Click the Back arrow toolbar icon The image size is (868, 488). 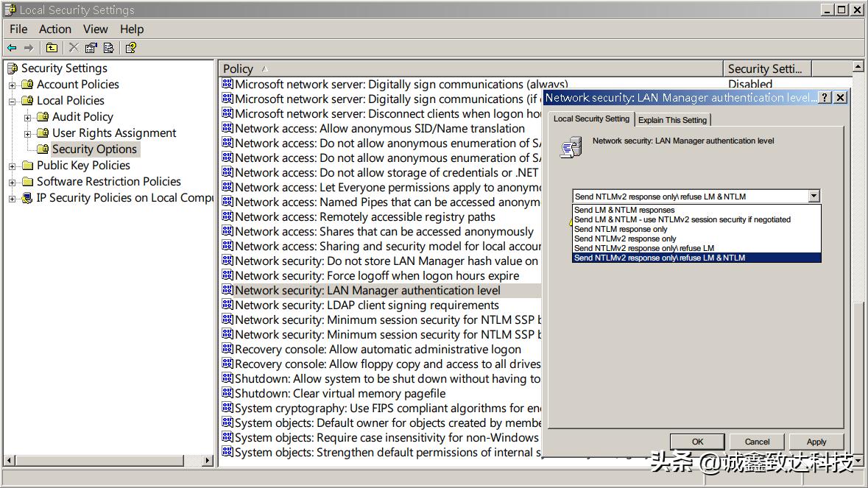coord(12,48)
